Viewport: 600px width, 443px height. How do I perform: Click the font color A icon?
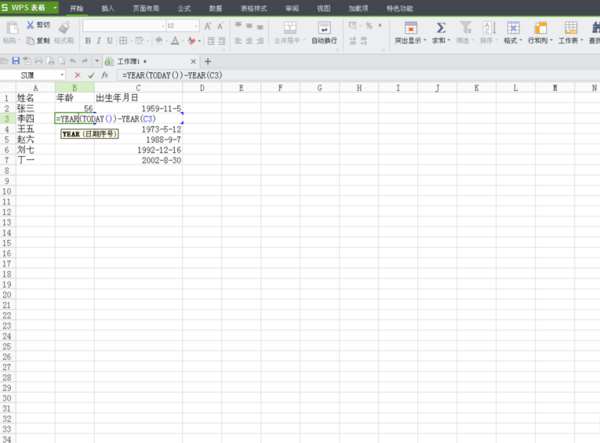[x=174, y=40]
